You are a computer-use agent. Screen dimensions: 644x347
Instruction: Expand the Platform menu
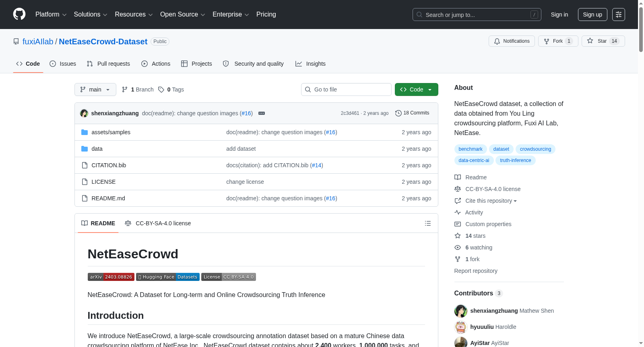coord(51,15)
